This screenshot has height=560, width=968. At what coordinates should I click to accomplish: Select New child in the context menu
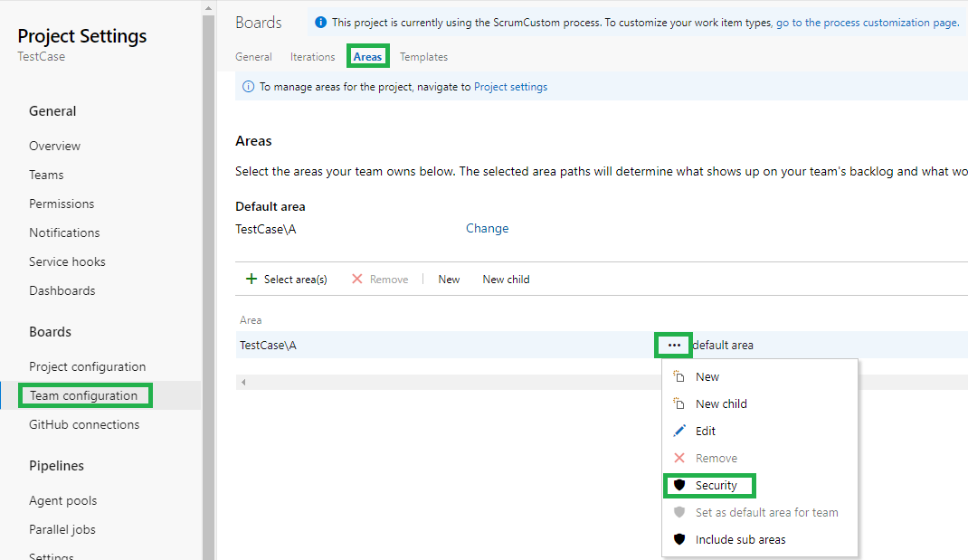pyautogui.click(x=721, y=404)
